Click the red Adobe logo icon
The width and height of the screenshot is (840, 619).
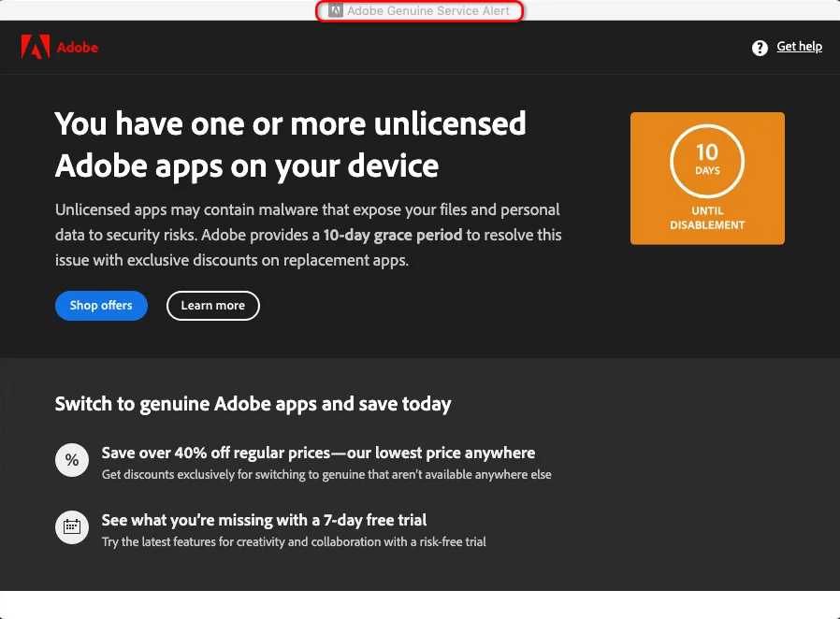click(35, 47)
